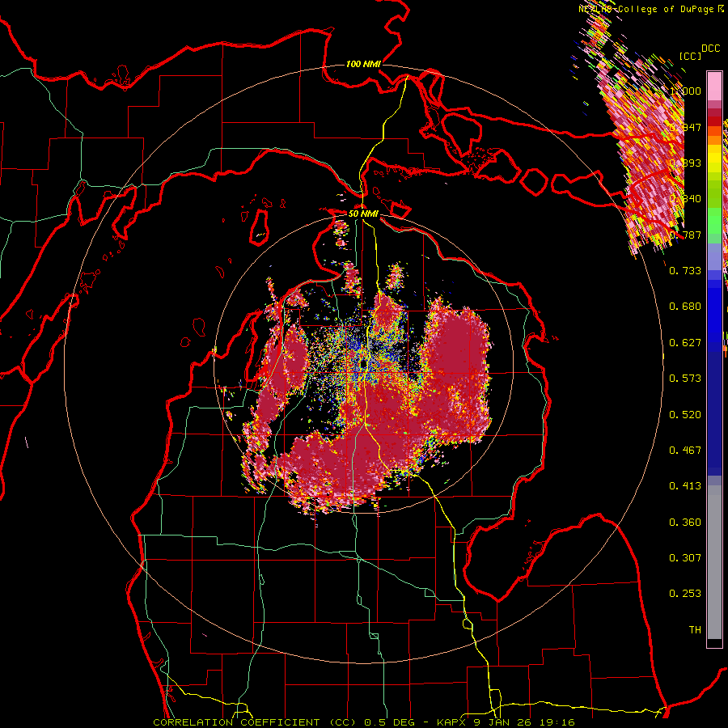Click the TH threshold label
This screenshot has width=728, height=728.
pos(695,630)
